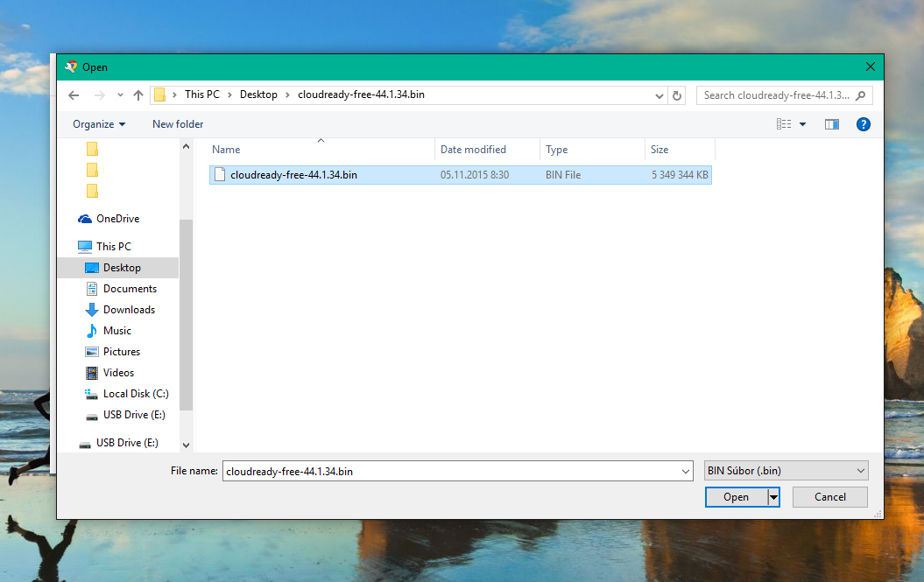Click the search magnifier icon

(x=860, y=95)
